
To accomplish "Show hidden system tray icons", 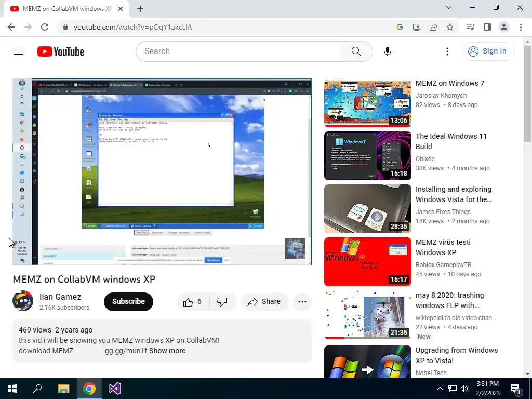I will point(440,389).
